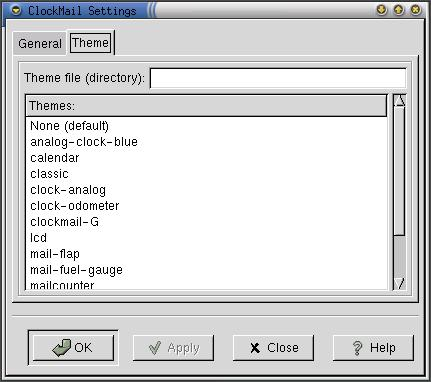Select the clock-odometer theme
The width and height of the screenshot is (431, 382).
tap(75, 206)
